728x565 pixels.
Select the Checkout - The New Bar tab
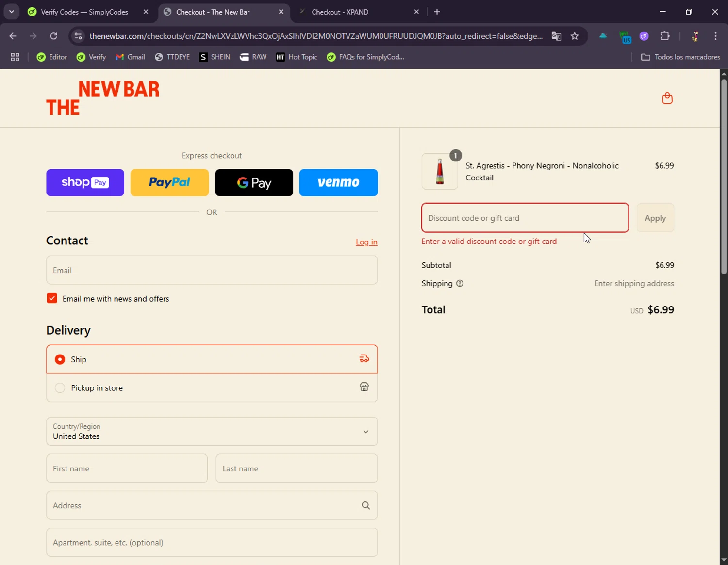213,12
